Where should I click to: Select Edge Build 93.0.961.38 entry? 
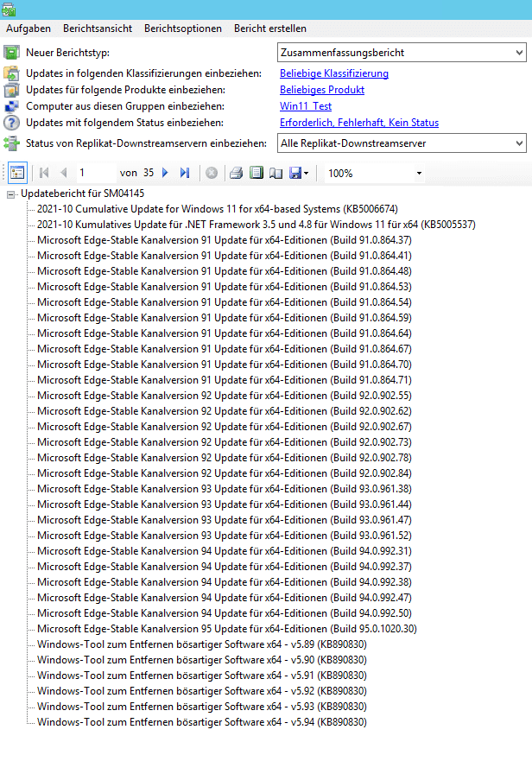click(224, 489)
